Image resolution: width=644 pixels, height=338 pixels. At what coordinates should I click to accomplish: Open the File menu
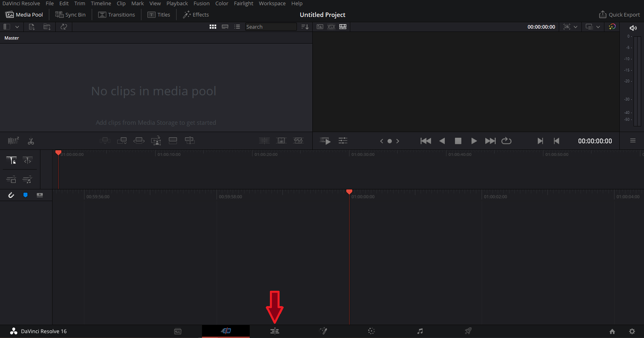50,3
